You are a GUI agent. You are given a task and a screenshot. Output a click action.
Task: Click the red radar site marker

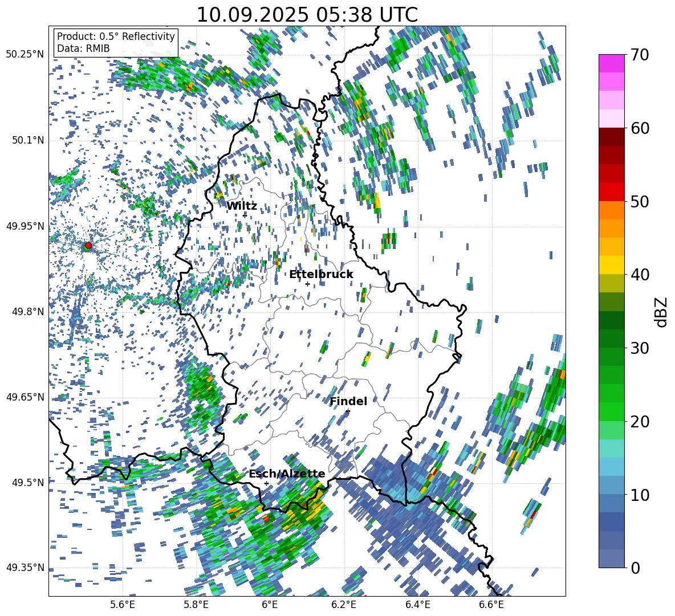(88, 246)
